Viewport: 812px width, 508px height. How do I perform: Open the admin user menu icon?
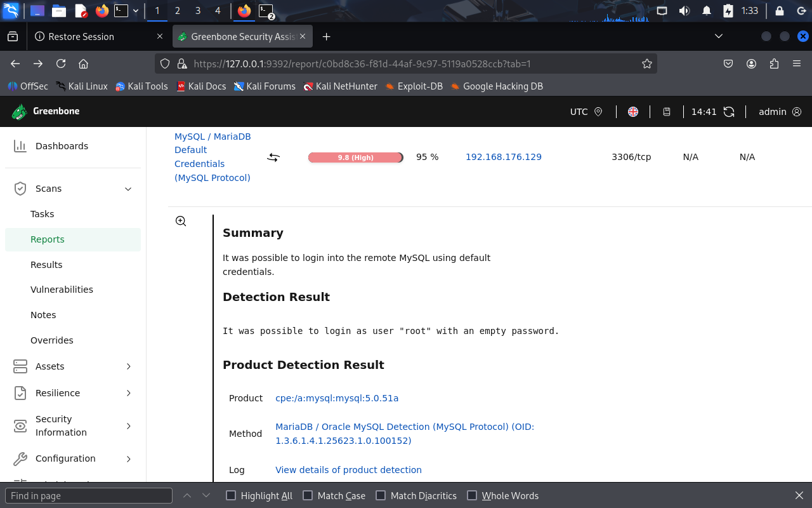798,112
